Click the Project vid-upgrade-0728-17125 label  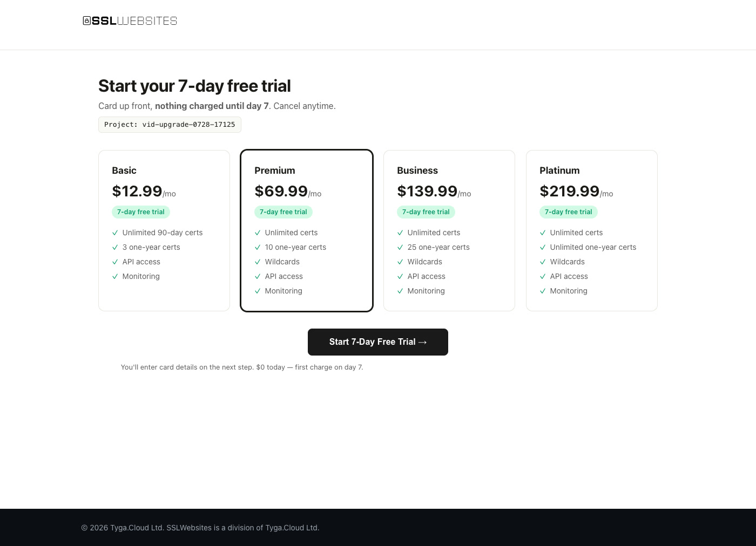point(170,125)
